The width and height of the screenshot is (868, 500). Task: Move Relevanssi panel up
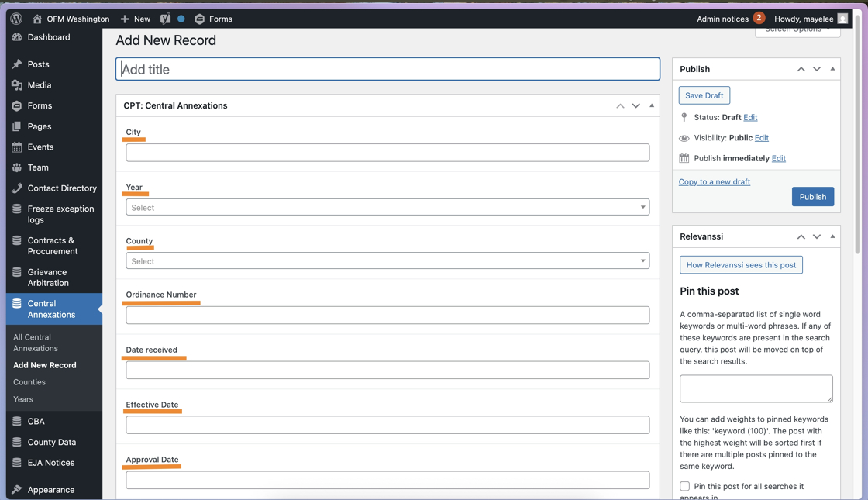(801, 236)
